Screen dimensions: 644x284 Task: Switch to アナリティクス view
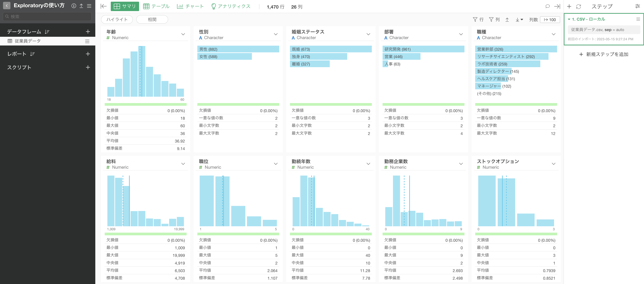pos(231,7)
